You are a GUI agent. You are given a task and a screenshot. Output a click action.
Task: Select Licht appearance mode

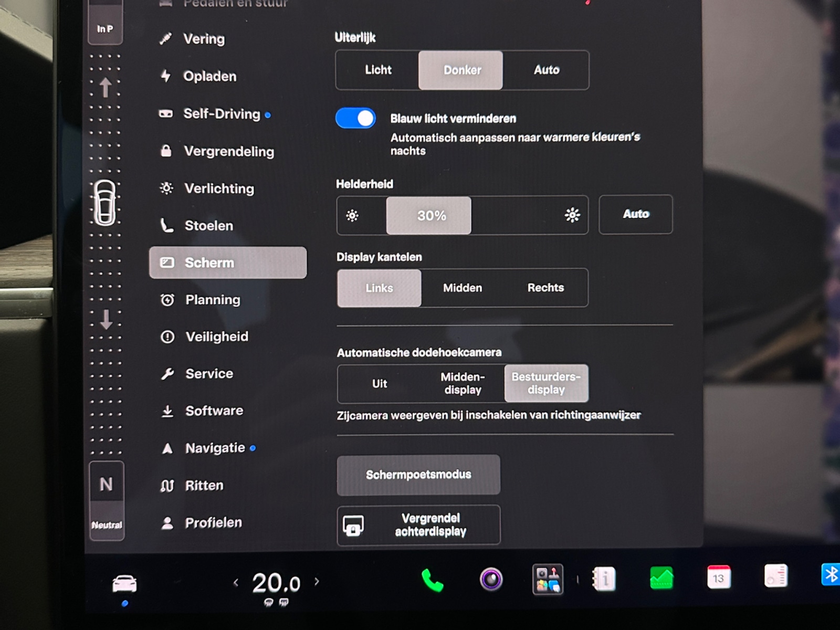[378, 70]
